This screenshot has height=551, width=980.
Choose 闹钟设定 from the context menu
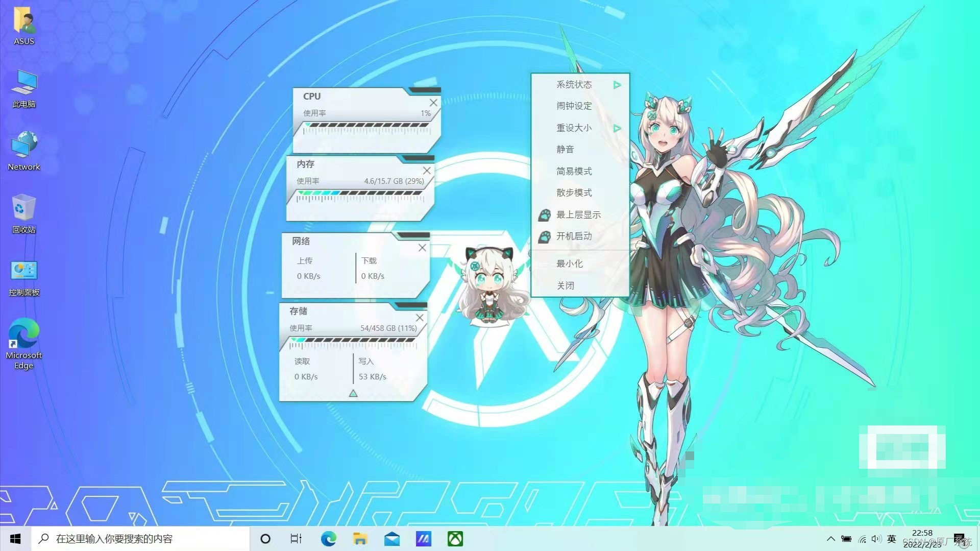pos(580,106)
